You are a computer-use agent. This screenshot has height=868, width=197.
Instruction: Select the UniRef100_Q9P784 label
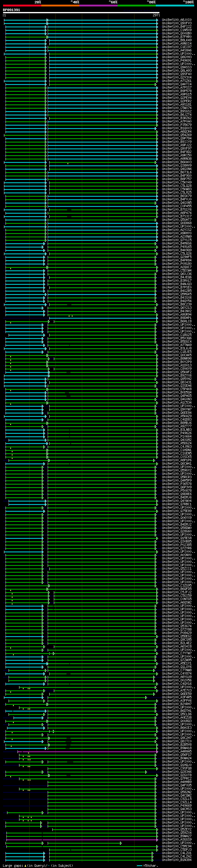click(x=176, y=139)
